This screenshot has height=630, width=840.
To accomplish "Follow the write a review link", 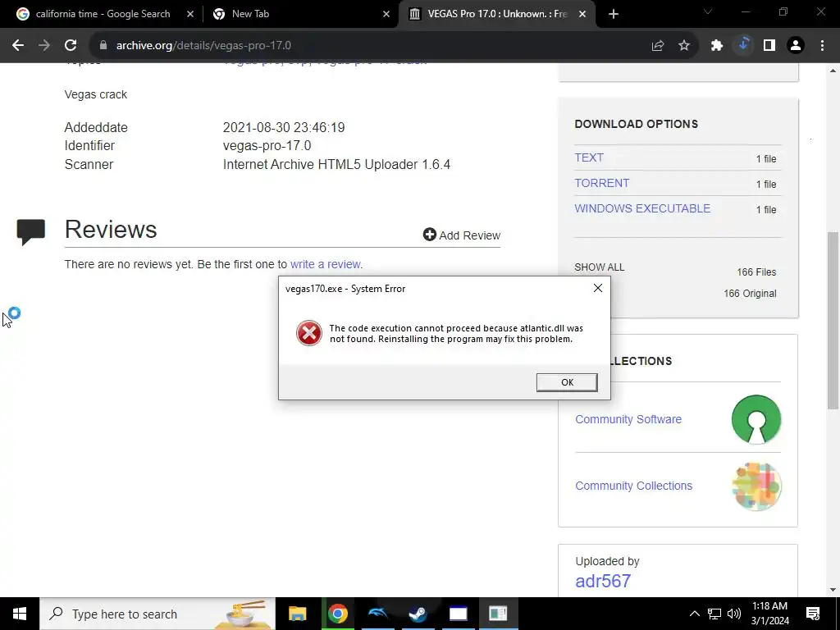I will click(326, 264).
